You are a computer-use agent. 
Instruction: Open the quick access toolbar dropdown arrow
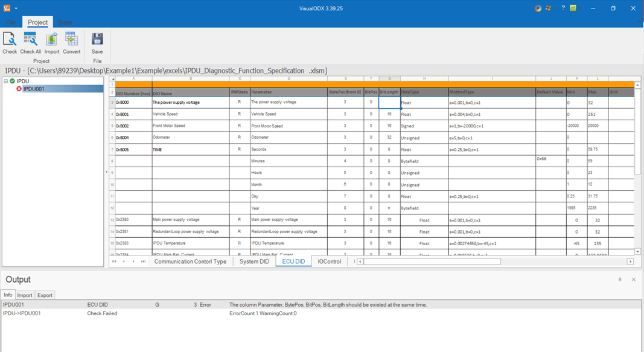(x=16, y=8)
